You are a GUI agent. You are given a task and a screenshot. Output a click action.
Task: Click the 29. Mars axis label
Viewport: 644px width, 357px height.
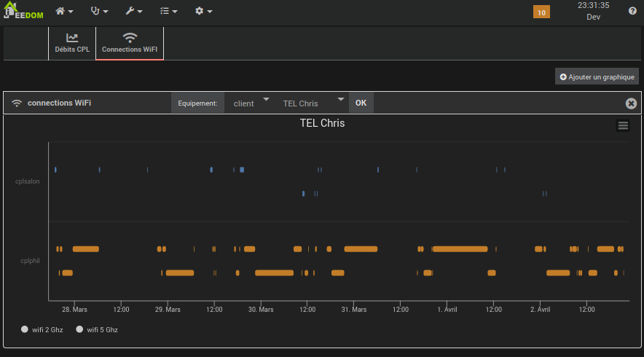coord(168,310)
